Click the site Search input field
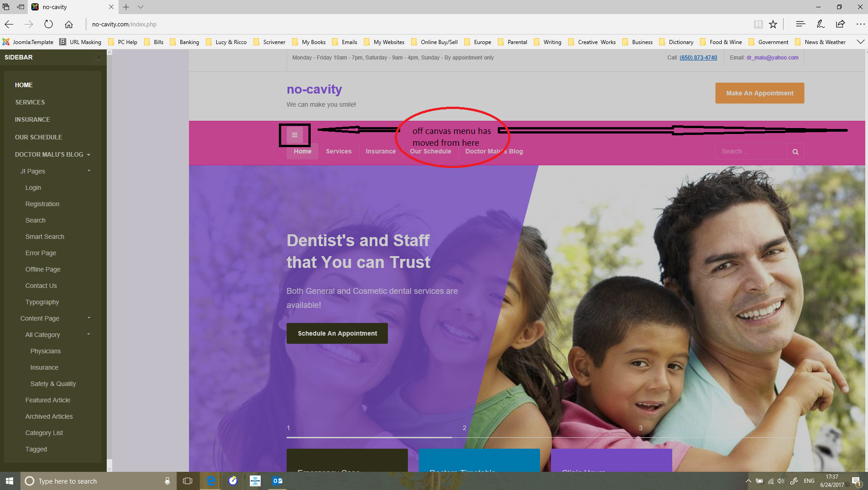Viewport: 868px width, 490px height. point(751,151)
